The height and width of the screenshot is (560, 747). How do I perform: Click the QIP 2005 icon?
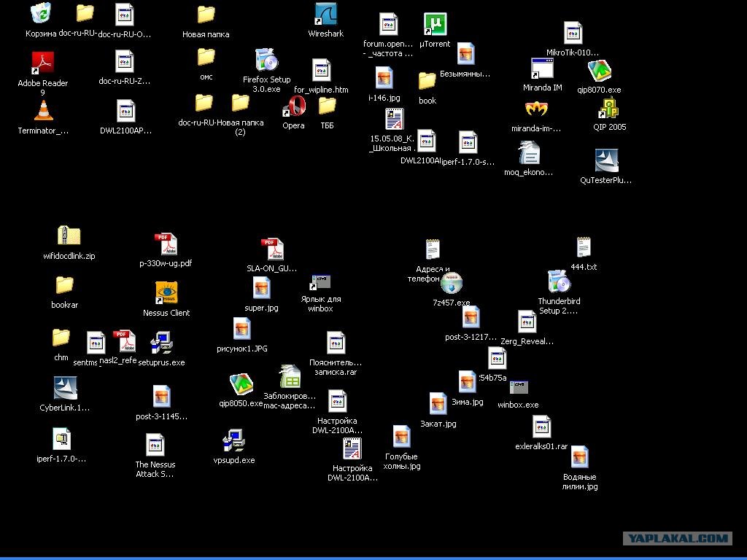point(608,108)
